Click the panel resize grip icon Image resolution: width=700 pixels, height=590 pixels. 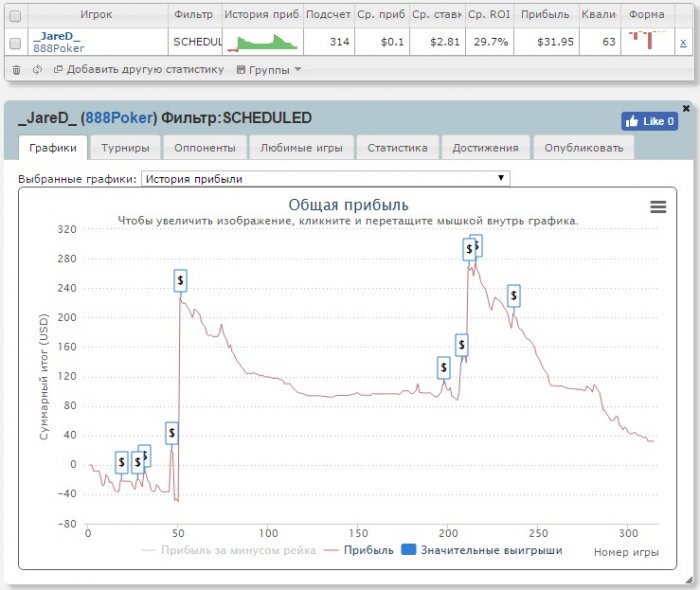(689, 580)
